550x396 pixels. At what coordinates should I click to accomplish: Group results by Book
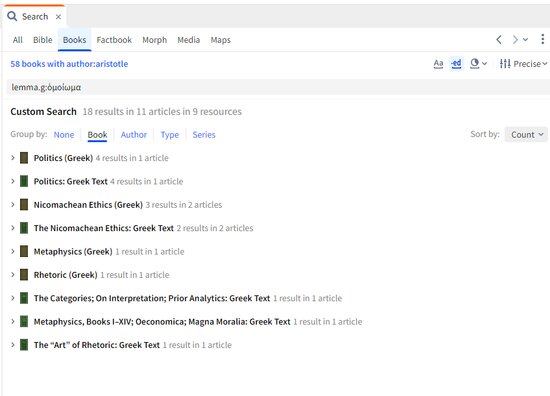point(97,135)
